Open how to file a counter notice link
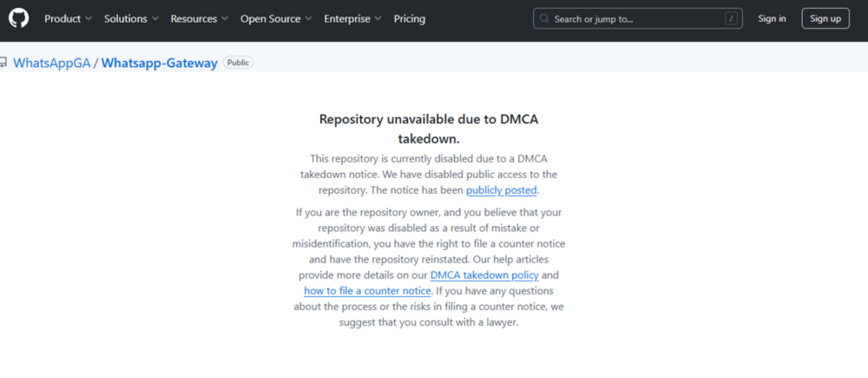The width and height of the screenshot is (868, 378). pyautogui.click(x=367, y=291)
